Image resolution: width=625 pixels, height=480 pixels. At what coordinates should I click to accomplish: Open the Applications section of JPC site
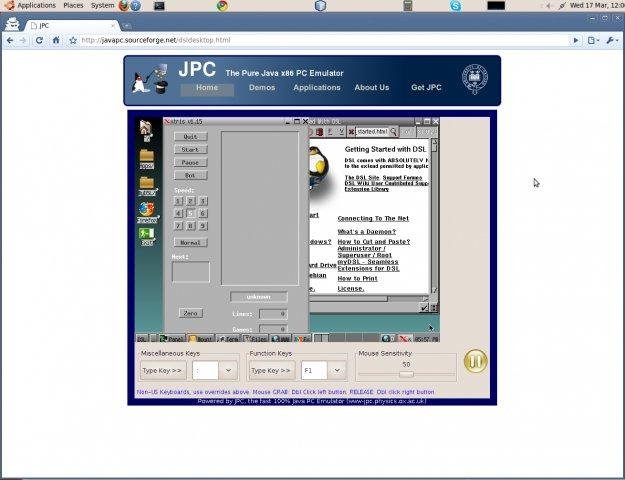[317, 88]
